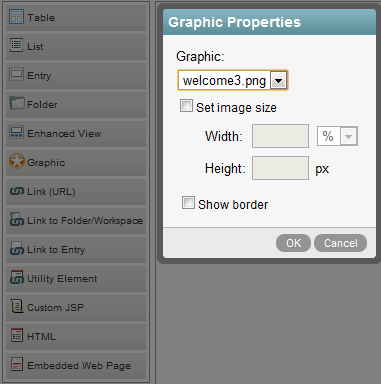This screenshot has width=381, height=384.
Task: Select the Link to Folder/Workspace label
Action: click(x=85, y=221)
